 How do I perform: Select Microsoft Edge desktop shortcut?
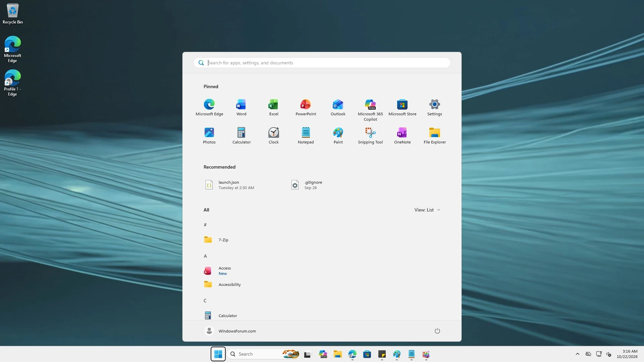click(x=13, y=49)
